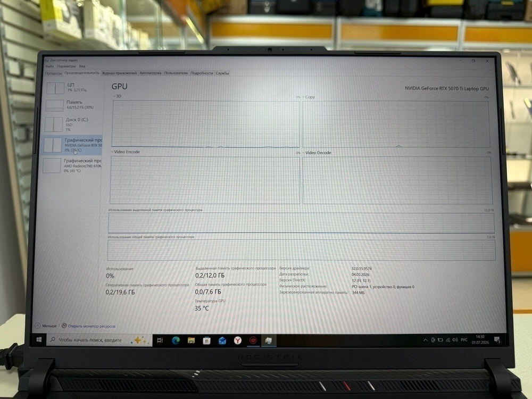Image resolution: width=532 pixels, height=399 pixels.
Task: Switch the РУС input language indicator
Action: pyautogui.click(x=464, y=340)
